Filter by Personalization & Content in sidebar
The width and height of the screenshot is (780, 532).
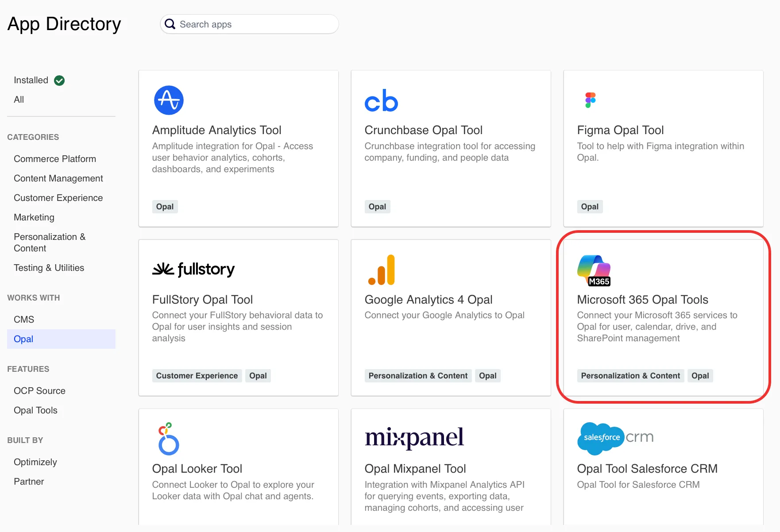point(50,243)
